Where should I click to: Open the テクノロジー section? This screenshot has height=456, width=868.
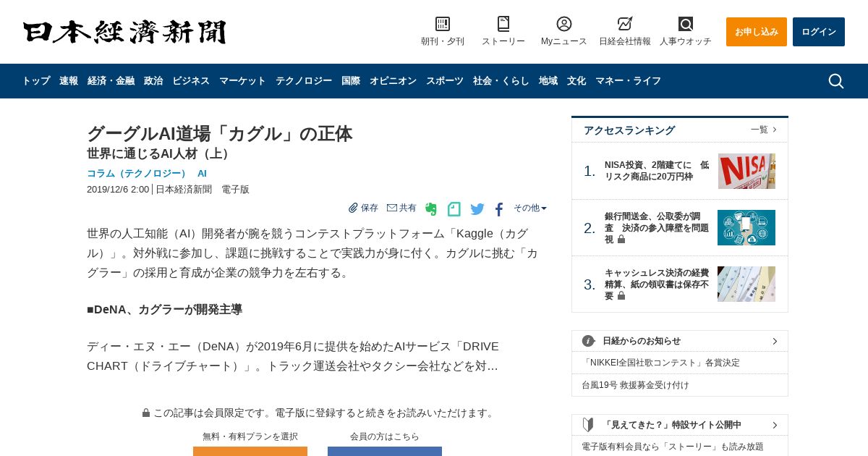coord(304,81)
